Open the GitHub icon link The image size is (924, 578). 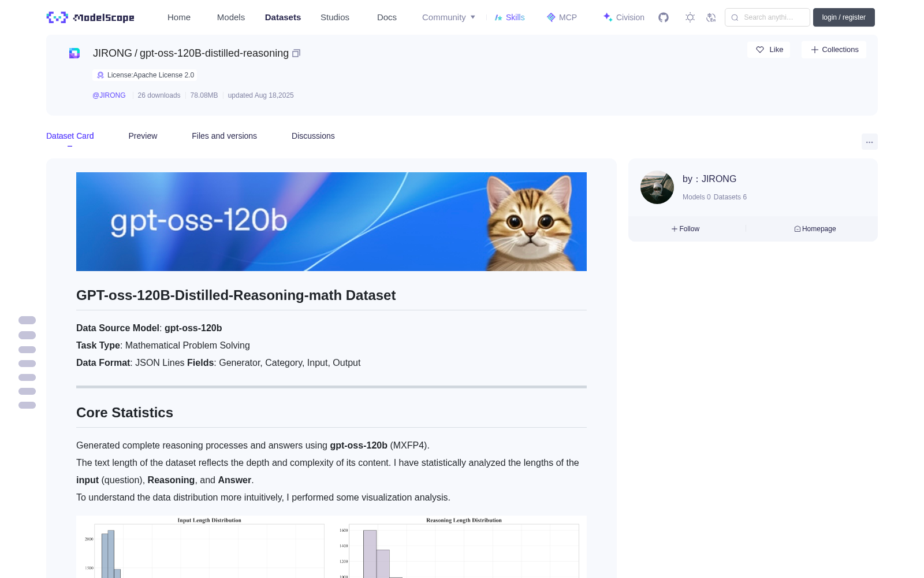pyautogui.click(x=664, y=17)
